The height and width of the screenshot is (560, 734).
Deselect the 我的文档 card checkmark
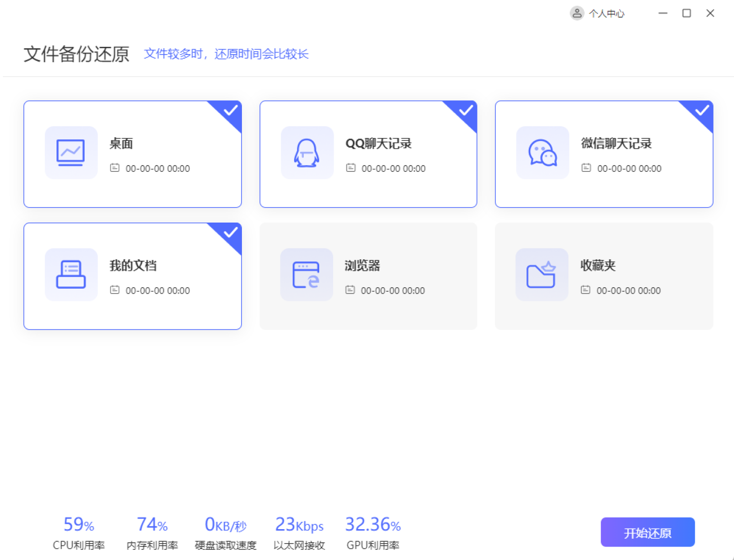230,233
